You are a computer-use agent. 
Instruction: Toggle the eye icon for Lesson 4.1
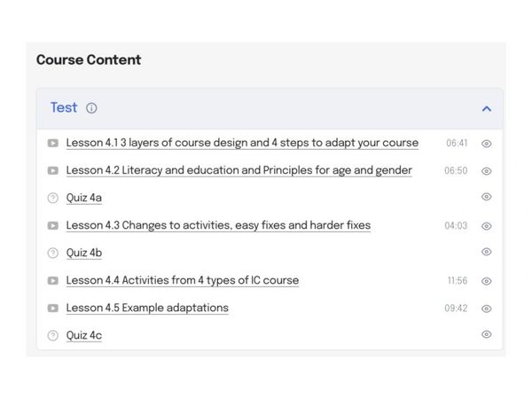pyautogui.click(x=486, y=144)
